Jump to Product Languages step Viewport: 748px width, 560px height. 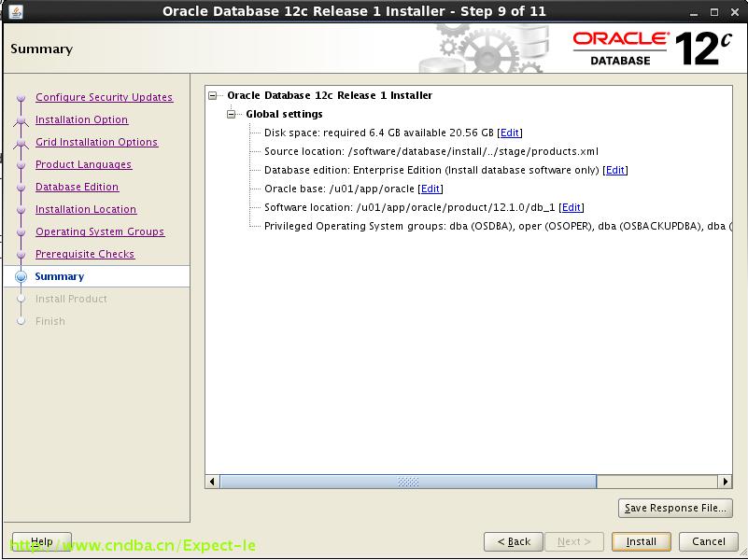pyautogui.click(x=83, y=164)
